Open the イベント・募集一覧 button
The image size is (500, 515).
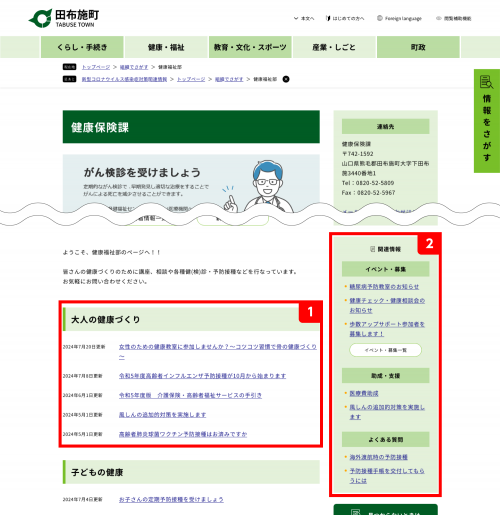tap(385, 350)
